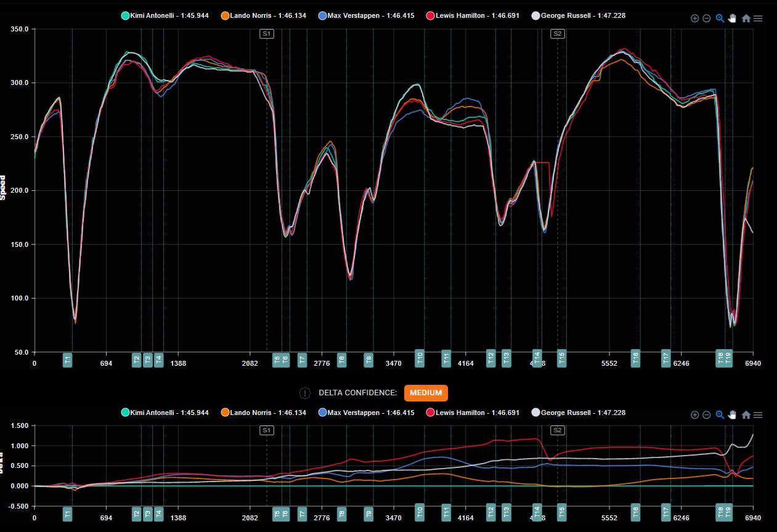Enable pan hand tool on delta chart

(733, 415)
